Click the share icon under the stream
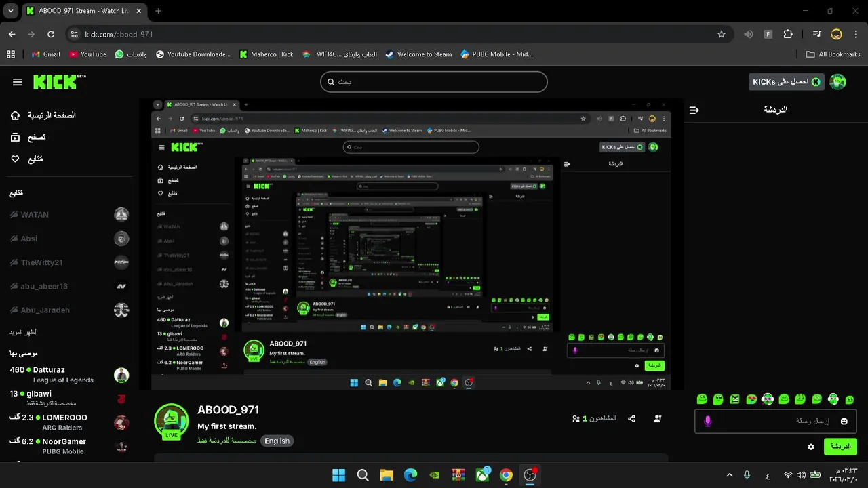Viewport: 868px width, 488px height. (632, 419)
